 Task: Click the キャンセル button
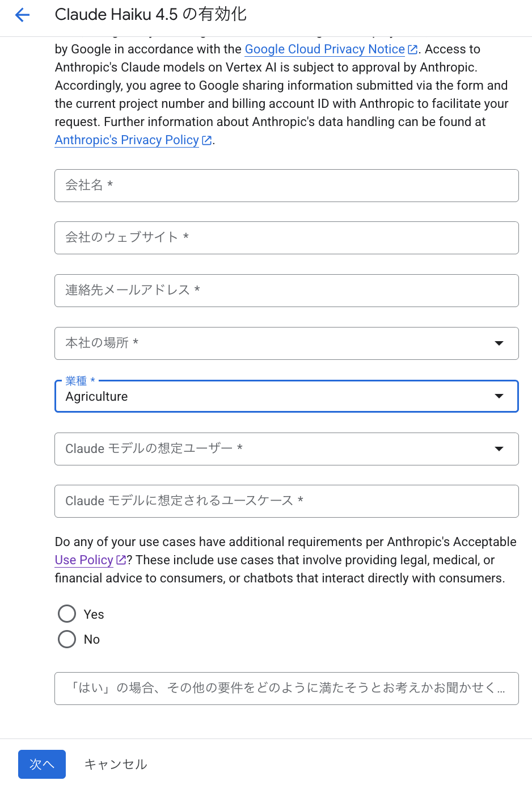click(116, 765)
